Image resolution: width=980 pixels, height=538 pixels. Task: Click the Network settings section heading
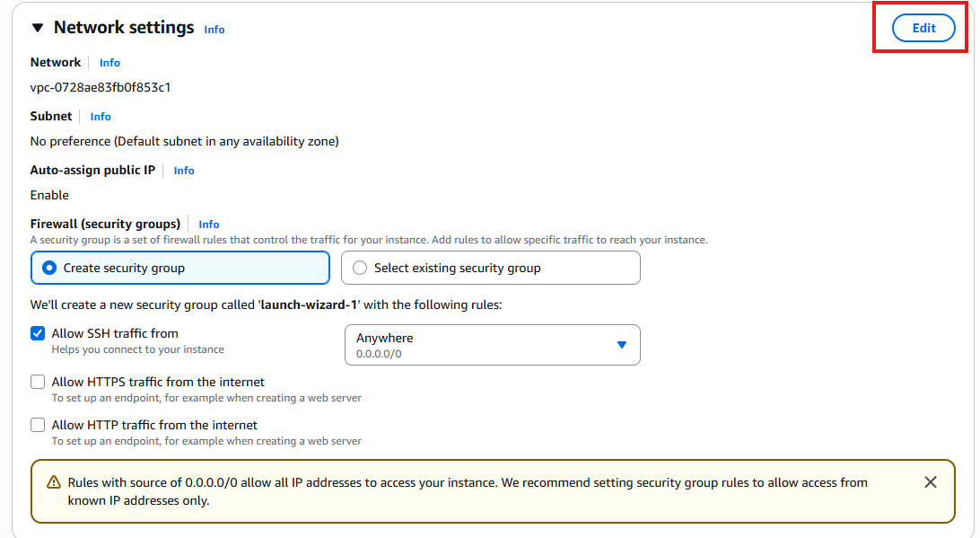click(x=124, y=28)
